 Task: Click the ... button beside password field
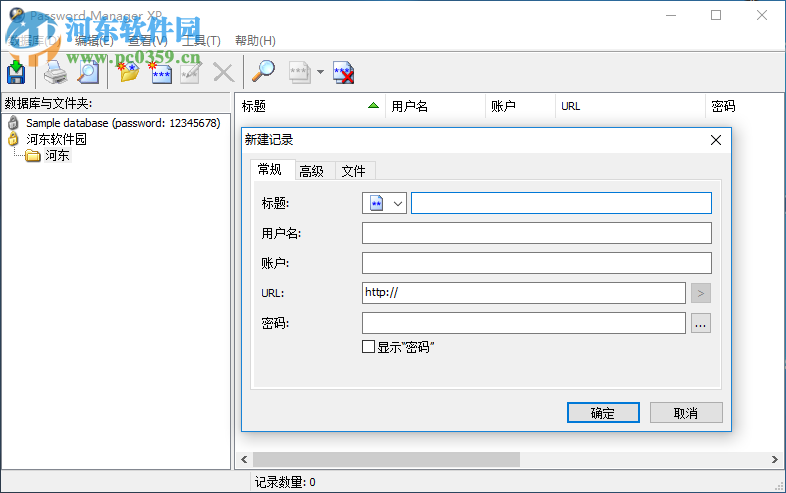coord(701,323)
